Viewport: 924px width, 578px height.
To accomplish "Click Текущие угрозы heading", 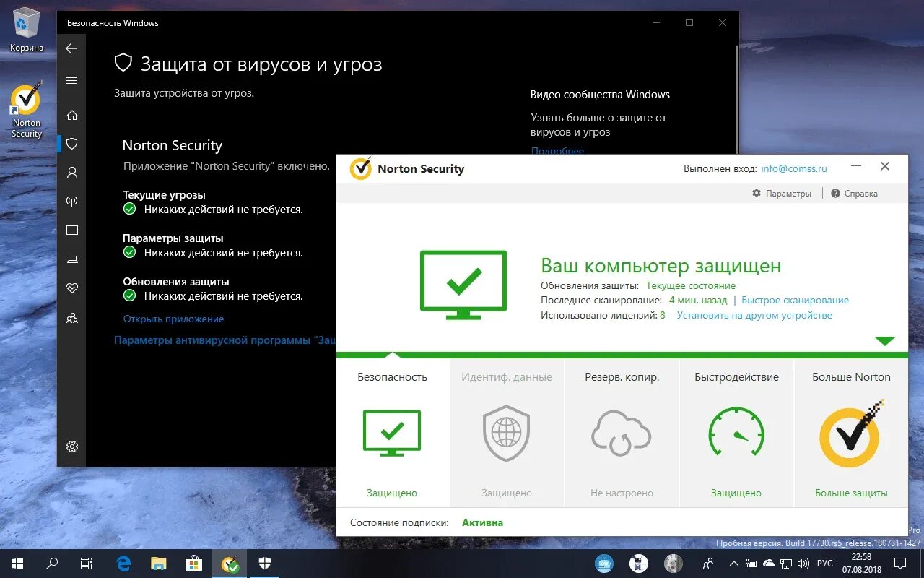I will coord(164,195).
